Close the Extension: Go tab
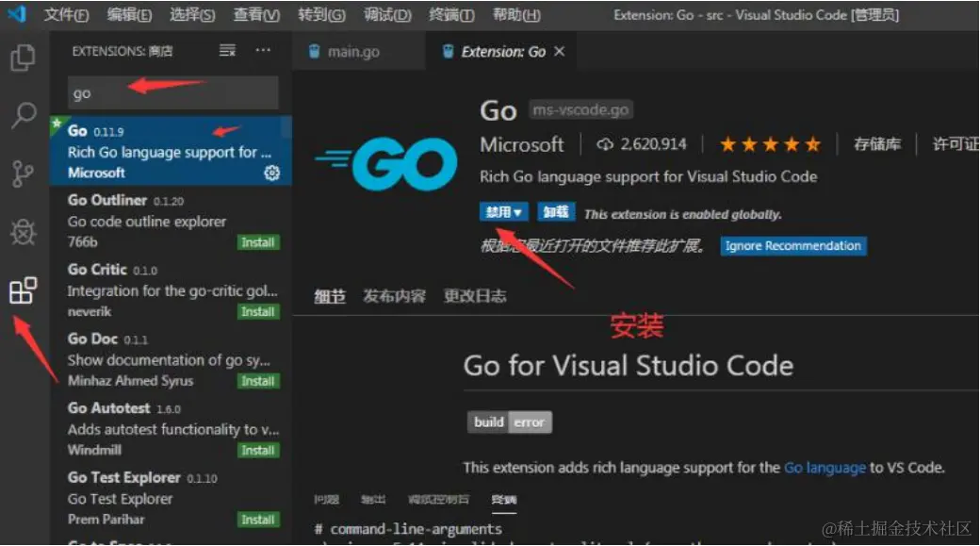980x546 pixels. (560, 51)
